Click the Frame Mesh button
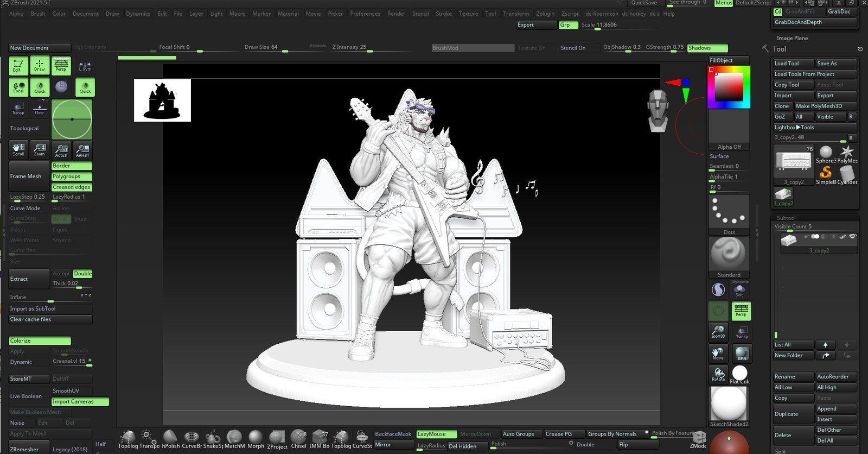The width and height of the screenshot is (868, 454). click(29, 176)
